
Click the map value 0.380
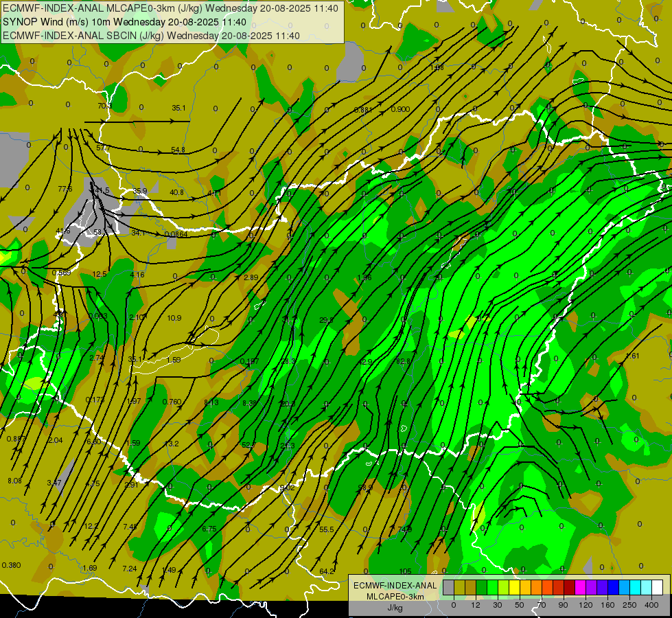click(11, 565)
